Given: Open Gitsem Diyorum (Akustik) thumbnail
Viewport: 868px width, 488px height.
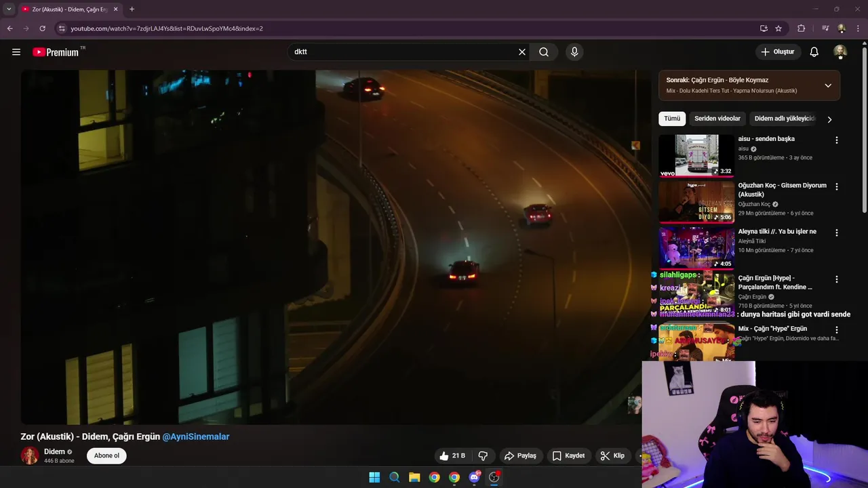Looking at the screenshot, I should tap(696, 202).
